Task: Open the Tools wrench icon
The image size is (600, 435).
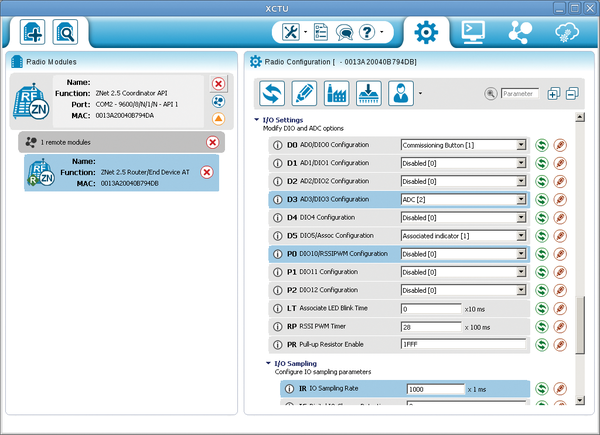Action: [x=291, y=32]
